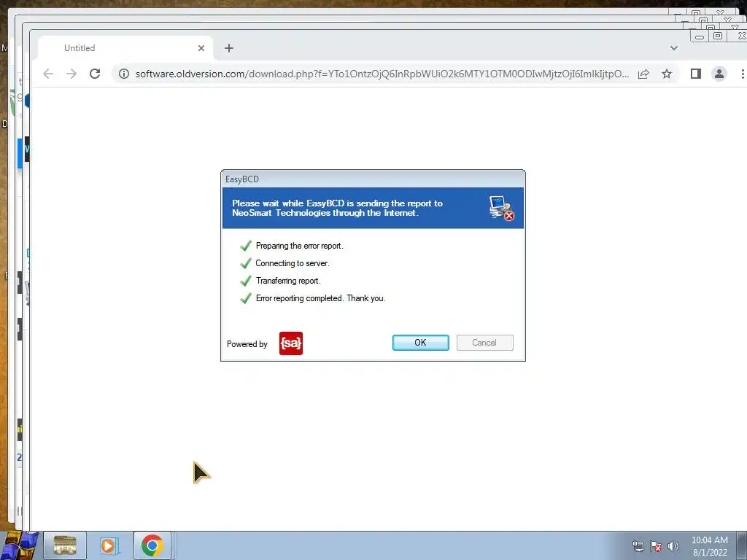Click the EasyBCD error computer icon
The height and width of the screenshot is (560, 747).
(x=501, y=208)
